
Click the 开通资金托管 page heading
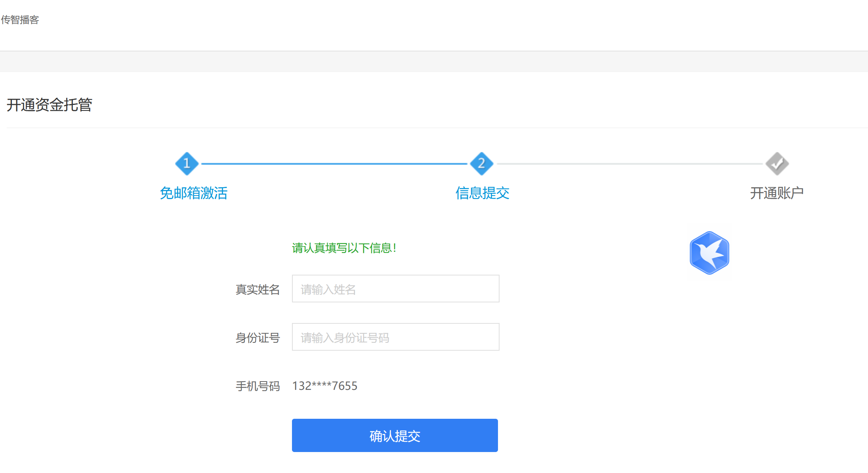49,105
